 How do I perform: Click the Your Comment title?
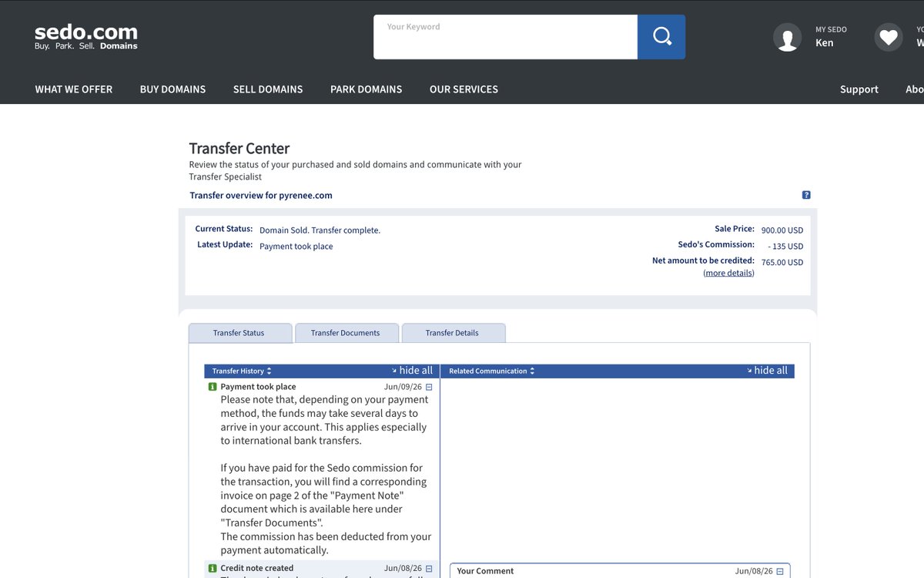485,571
